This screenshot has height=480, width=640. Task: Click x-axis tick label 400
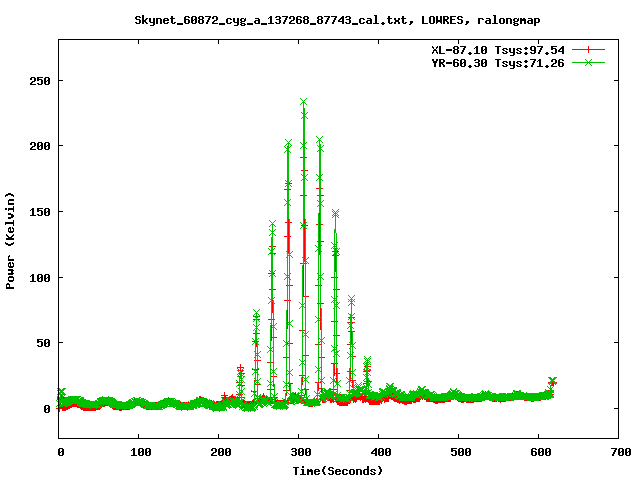click(x=381, y=452)
